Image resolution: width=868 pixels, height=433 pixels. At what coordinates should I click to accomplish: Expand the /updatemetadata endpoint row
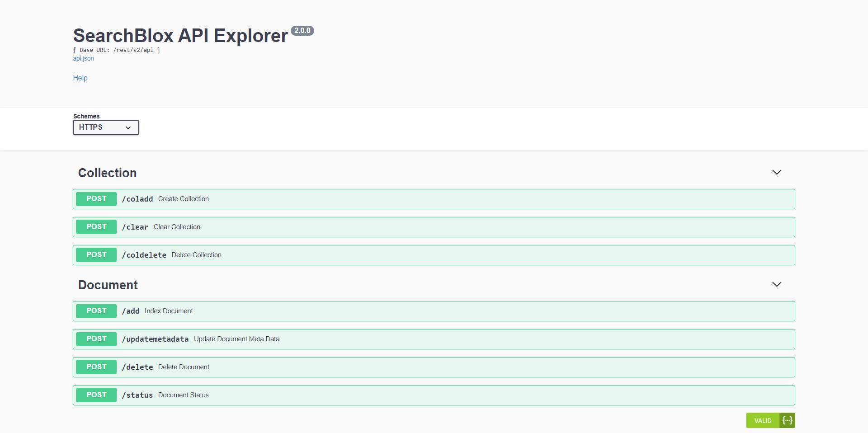tap(434, 339)
